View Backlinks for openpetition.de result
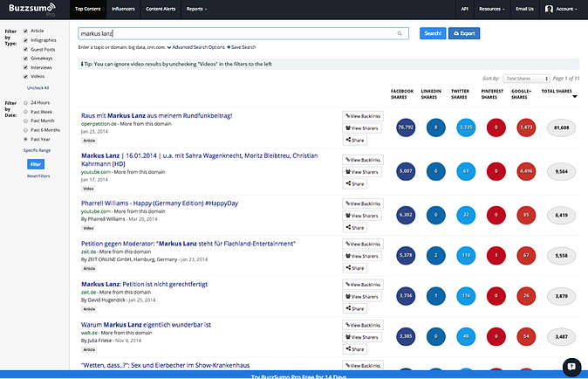588x379 pixels. 363,116
